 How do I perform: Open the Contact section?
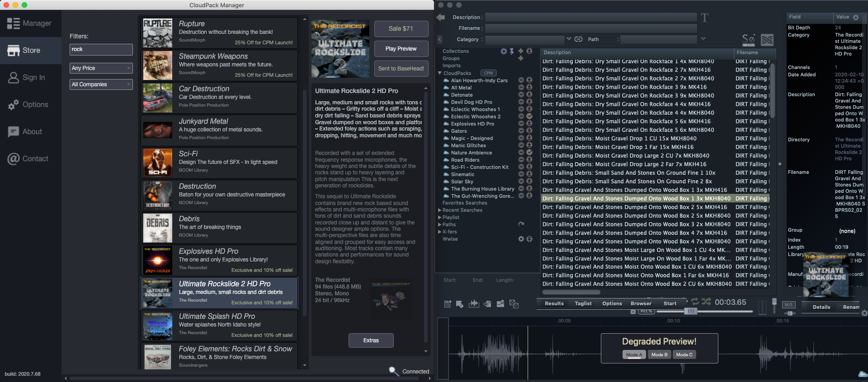pyautogui.click(x=30, y=159)
